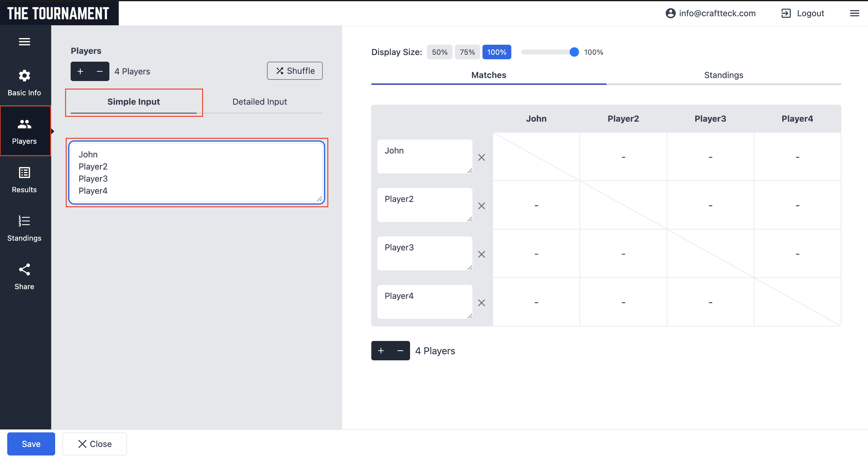
Task: Save the tournament changes
Action: click(31, 444)
